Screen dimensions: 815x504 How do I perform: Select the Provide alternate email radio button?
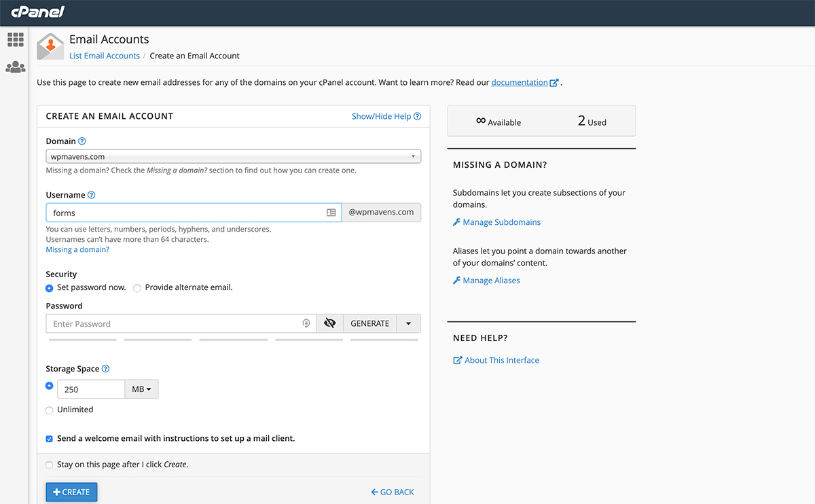point(137,288)
